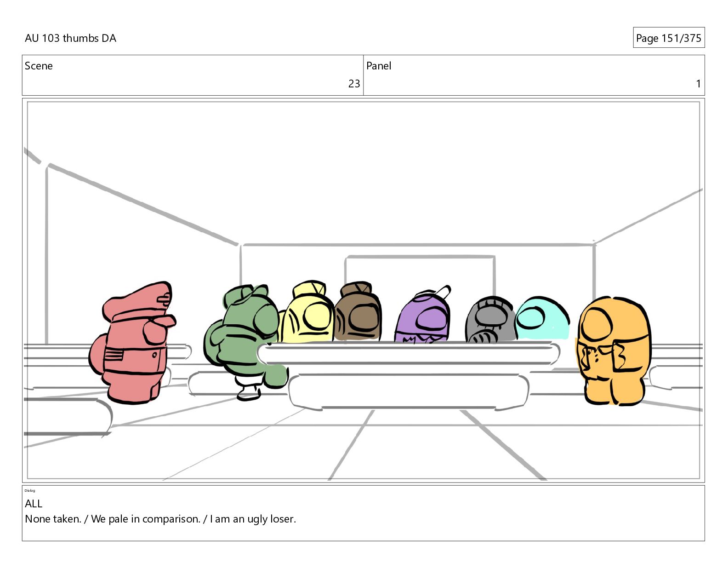The height and width of the screenshot is (563, 728).
Task: Click the scene number 23
Action: coord(354,84)
